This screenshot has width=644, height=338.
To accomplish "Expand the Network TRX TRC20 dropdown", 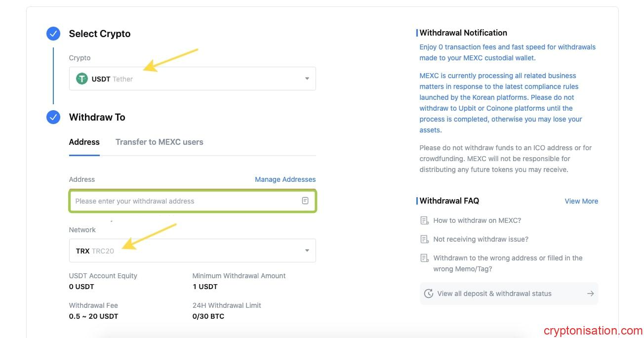I will click(192, 251).
